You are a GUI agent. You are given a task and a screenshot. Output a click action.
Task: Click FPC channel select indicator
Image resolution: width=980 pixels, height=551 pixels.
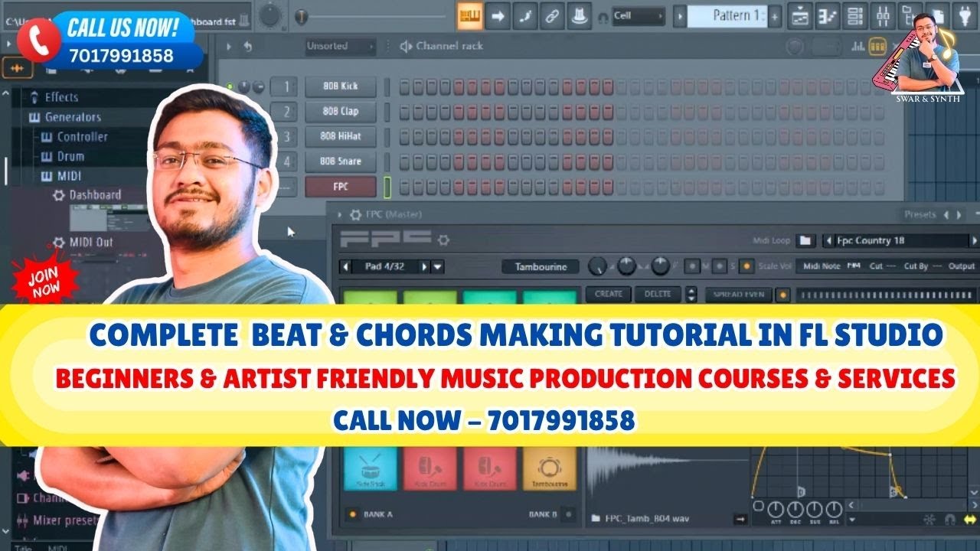tap(387, 187)
